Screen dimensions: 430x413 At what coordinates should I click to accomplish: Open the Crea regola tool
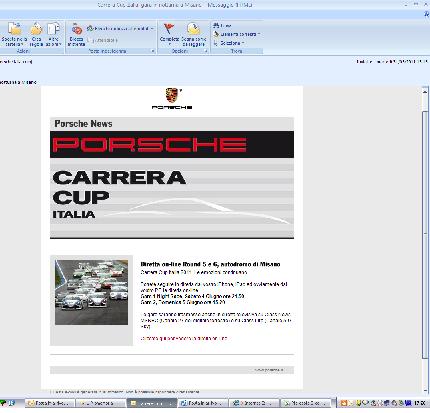click(x=36, y=34)
